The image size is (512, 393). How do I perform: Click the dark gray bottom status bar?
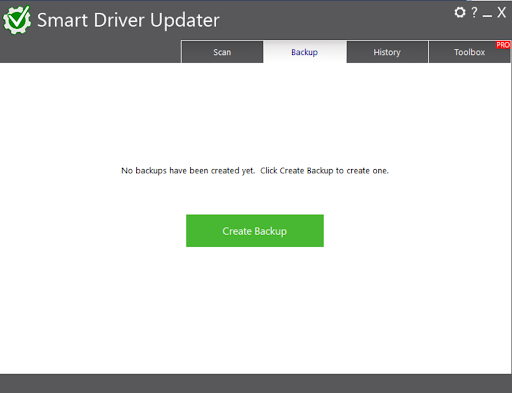[256, 384]
